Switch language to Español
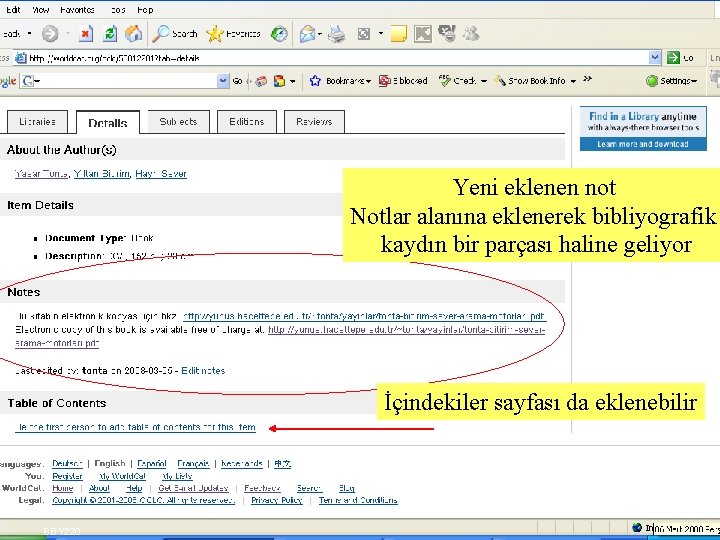The width and height of the screenshot is (720, 540). (152, 463)
